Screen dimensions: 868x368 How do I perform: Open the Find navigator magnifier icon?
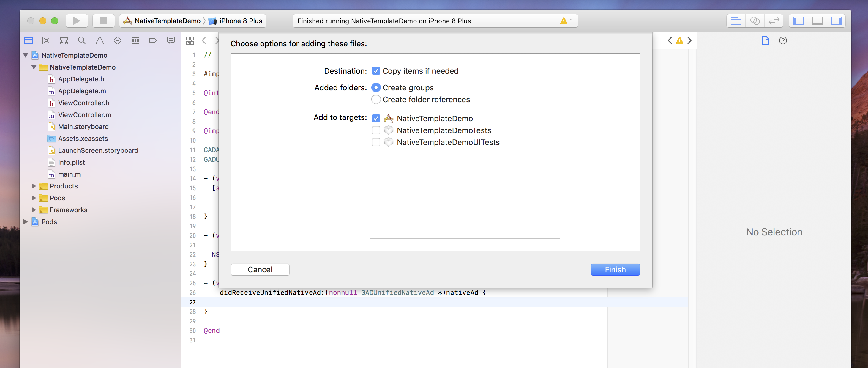coord(82,40)
